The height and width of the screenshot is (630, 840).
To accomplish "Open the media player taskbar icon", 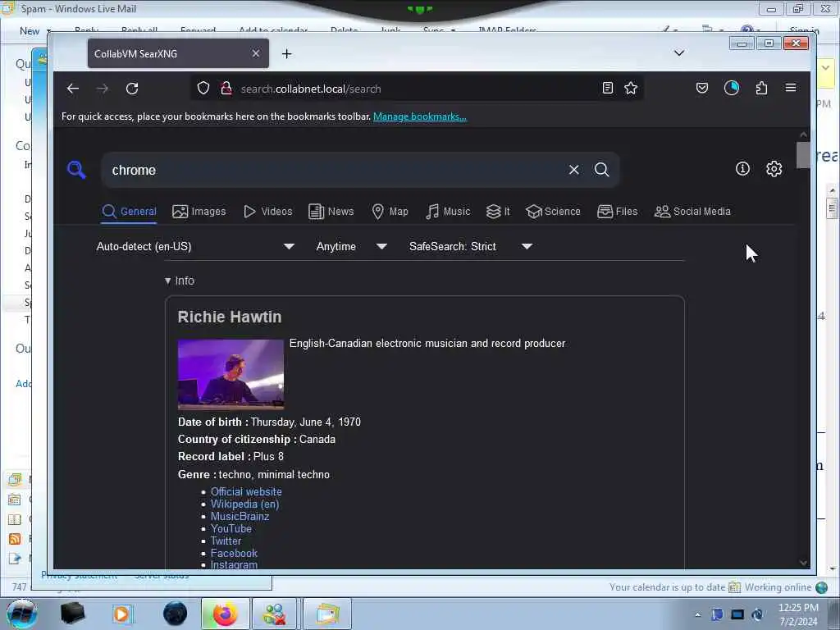I will pos(122,614).
